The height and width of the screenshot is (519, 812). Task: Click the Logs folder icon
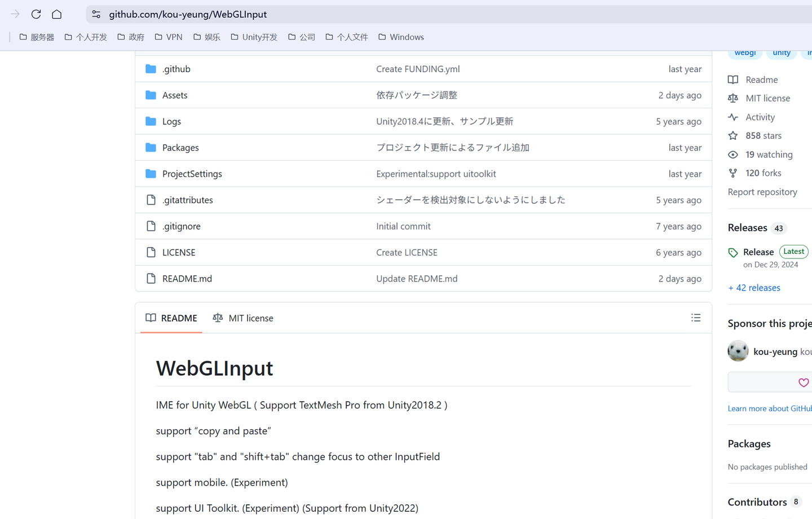point(151,121)
